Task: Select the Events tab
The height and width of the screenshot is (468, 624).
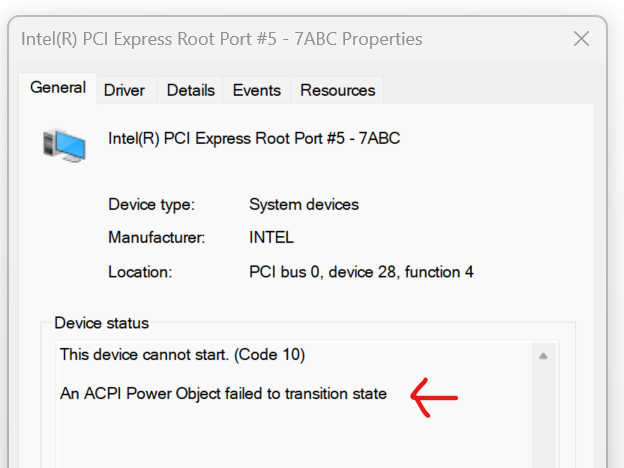Action: point(257,90)
